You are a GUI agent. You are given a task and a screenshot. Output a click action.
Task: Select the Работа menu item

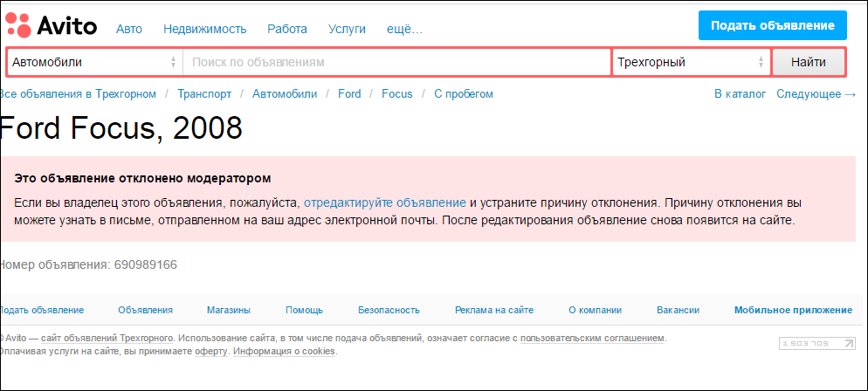(x=287, y=29)
